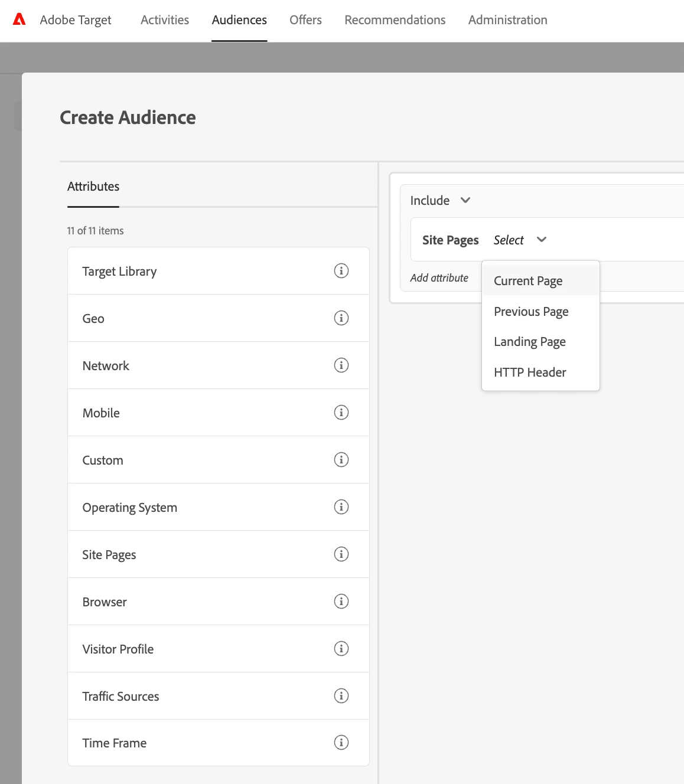The image size is (684, 784).
Task: Choose Previous Page from the dropdown
Action: (540, 312)
